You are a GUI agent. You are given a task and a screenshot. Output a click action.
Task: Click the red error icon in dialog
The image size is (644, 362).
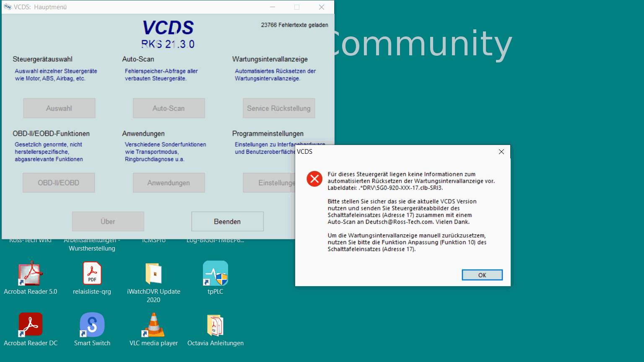tap(314, 179)
